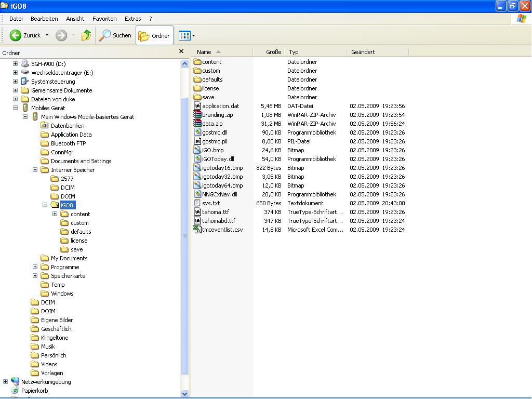The width and height of the screenshot is (532, 399).
Task: Expand the Speicherkarte tree node
Action: click(x=35, y=275)
